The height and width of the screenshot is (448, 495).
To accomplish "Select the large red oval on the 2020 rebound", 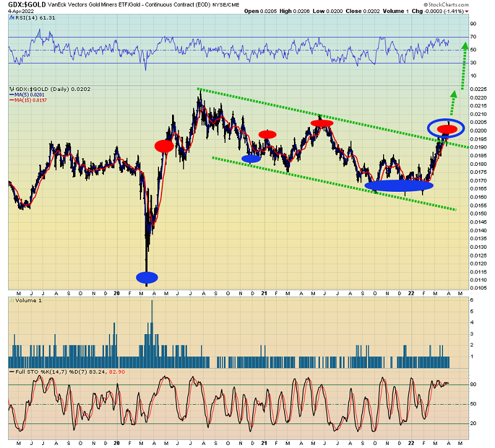I will tap(164, 146).
